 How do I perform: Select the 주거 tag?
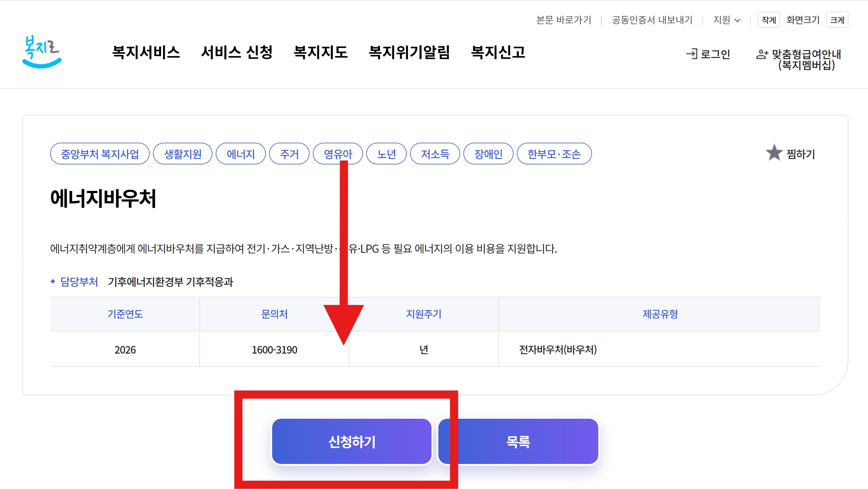tap(289, 154)
